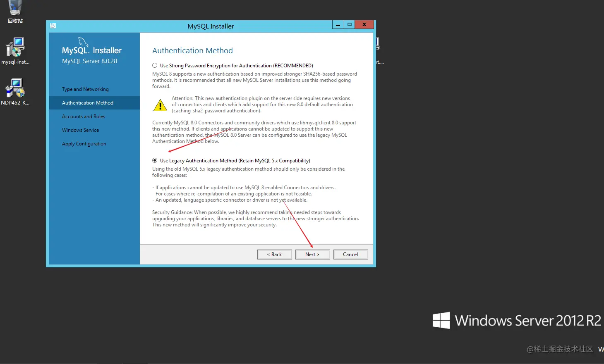
Task: Minimize the MySQL Installer window
Action: [x=338, y=25]
